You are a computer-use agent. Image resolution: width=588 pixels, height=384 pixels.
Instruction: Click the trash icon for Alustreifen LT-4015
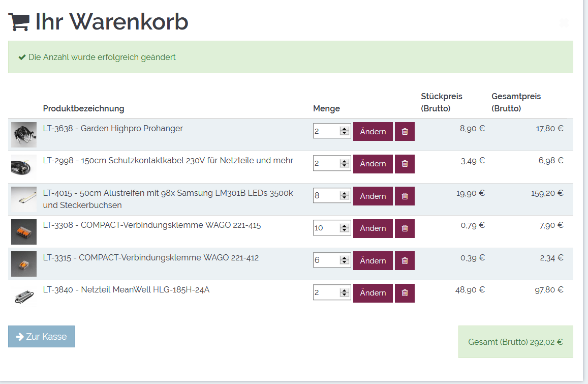tap(405, 196)
